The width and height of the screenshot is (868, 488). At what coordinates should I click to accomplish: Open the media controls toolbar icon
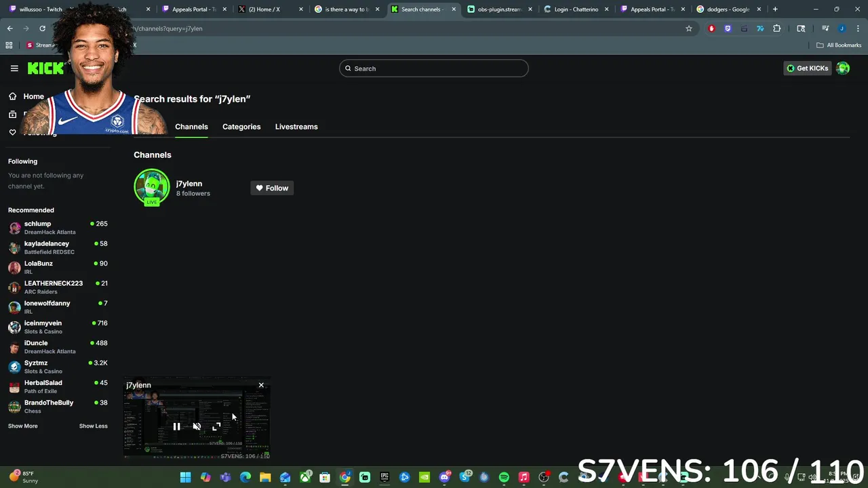tap(825, 28)
